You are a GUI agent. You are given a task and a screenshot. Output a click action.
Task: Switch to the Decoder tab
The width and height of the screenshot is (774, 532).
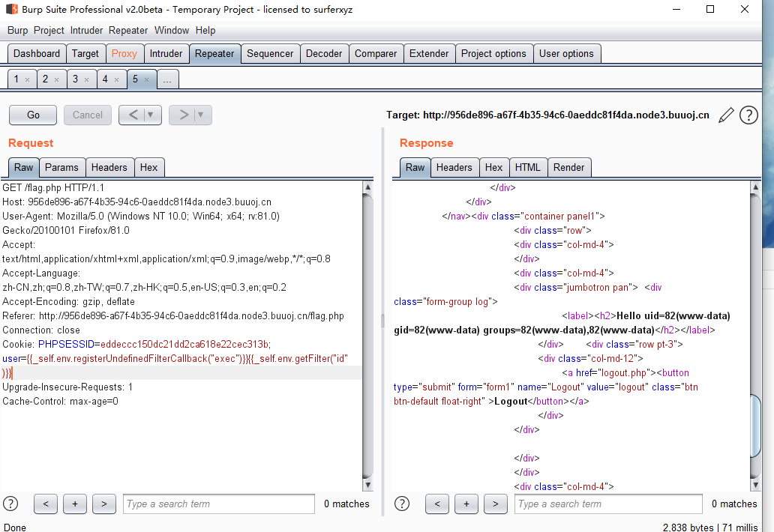[x=324, y=54]
